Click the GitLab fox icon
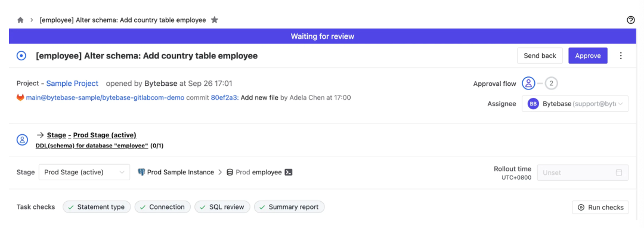This screenshot has height=228, width=644. pos(20,98)
